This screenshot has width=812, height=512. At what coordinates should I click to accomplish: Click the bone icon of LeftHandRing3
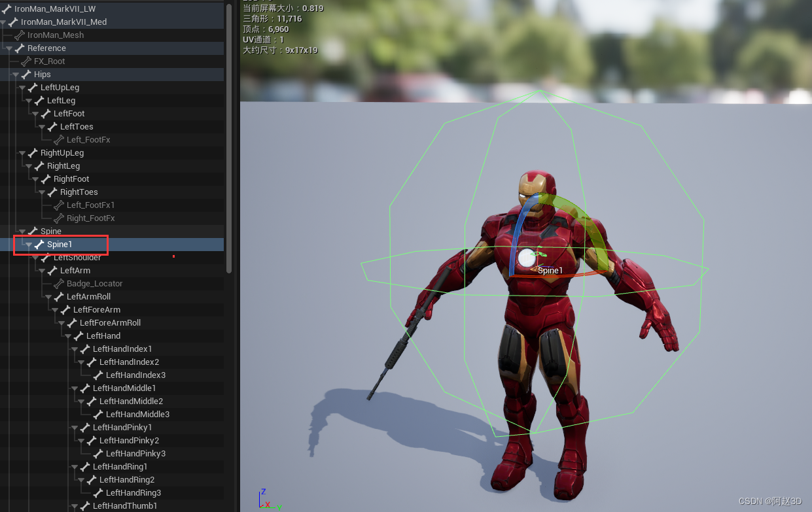[98, 493]
